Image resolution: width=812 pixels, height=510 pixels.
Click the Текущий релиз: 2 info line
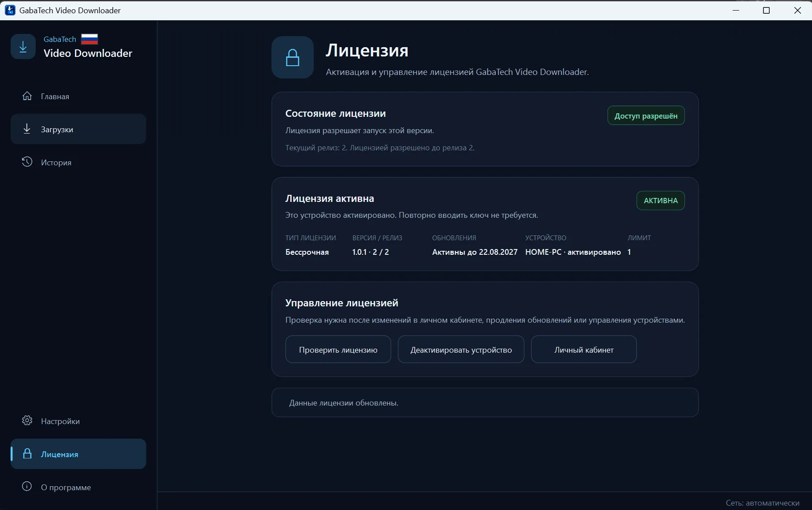380,148
